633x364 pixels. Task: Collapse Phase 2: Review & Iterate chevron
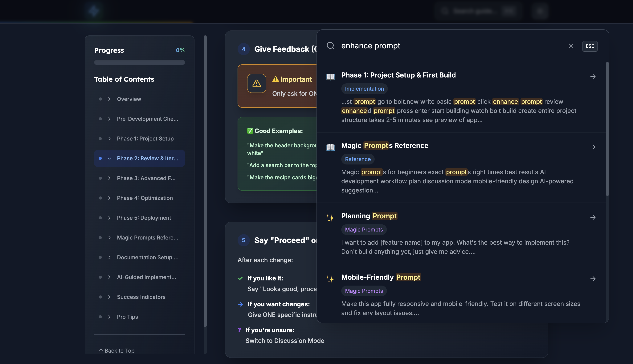[109, 158]
